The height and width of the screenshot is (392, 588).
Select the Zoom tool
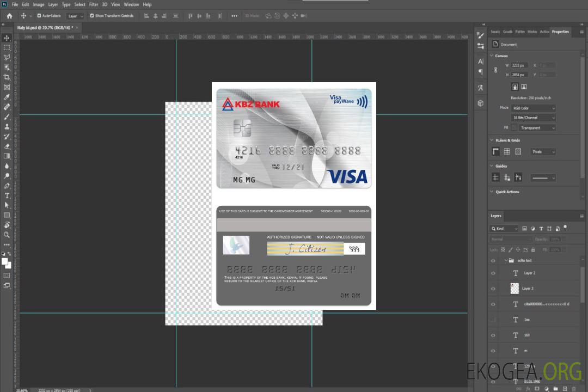(7, 235)
